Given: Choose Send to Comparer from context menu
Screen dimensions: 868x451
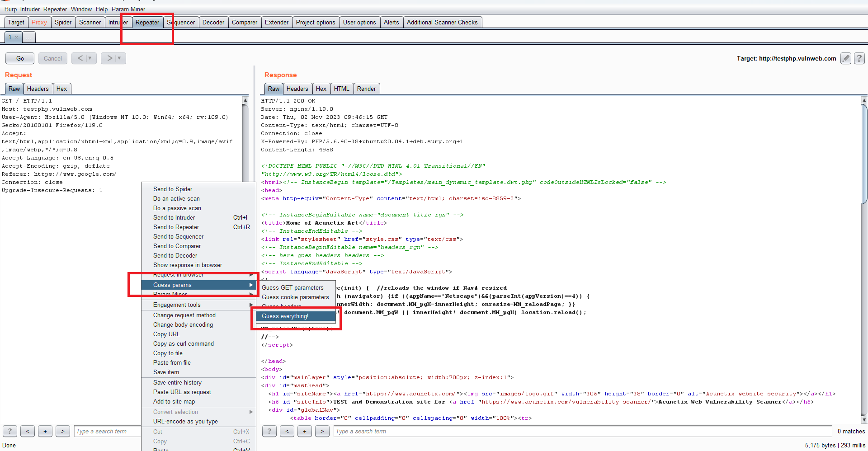Looking at the screenshot, I should pyautogui.click(x=199, y=246).
